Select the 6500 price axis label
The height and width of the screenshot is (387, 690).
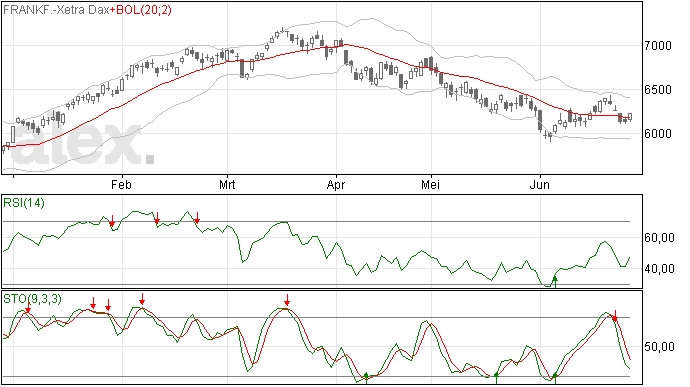658,90
